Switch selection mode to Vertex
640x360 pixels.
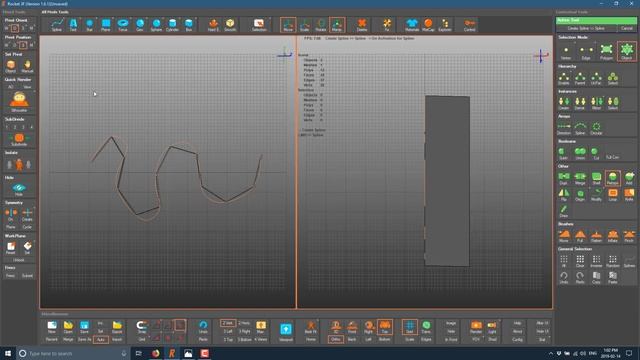[x=566, y=51]
